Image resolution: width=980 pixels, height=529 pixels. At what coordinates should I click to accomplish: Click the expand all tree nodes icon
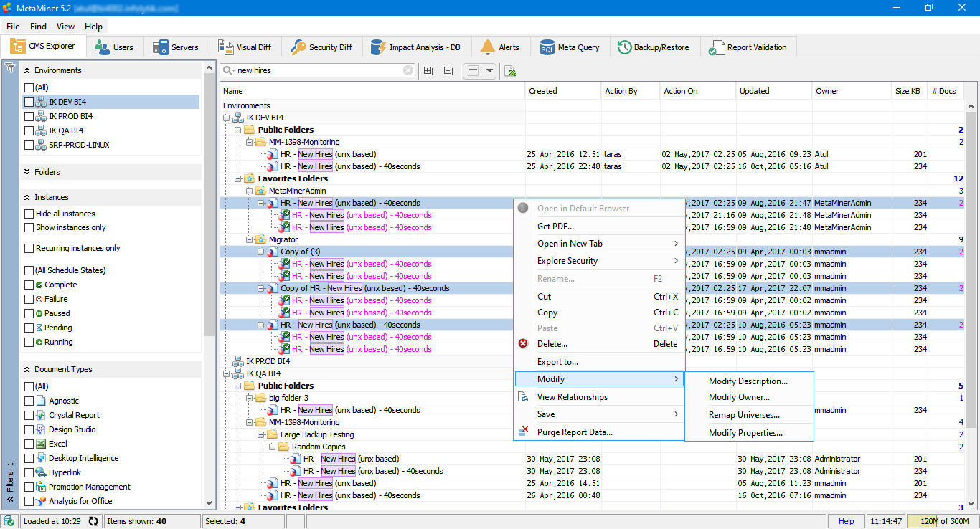tap(428, 70)
